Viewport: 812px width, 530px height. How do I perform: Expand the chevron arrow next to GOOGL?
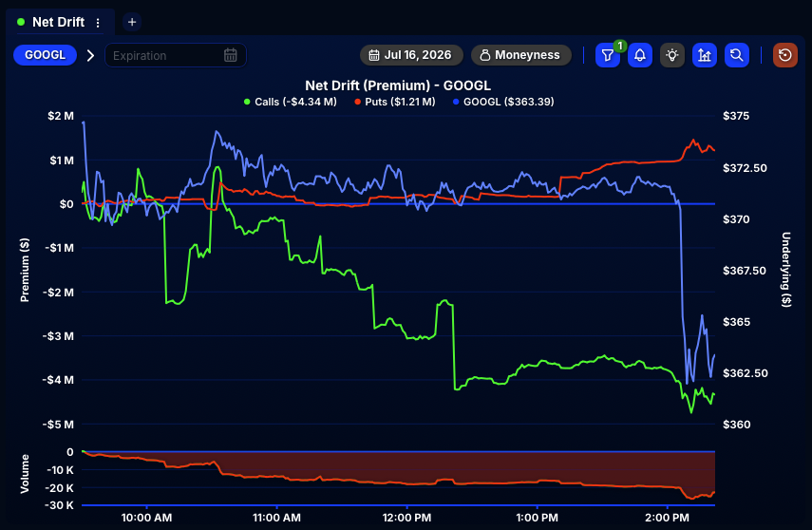coord(90,55)
